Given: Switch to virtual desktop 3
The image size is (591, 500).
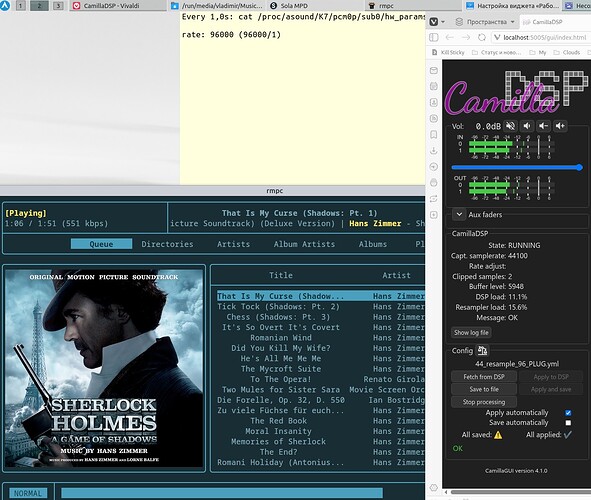Looking at the screenshot, I should tap(58, 6).
